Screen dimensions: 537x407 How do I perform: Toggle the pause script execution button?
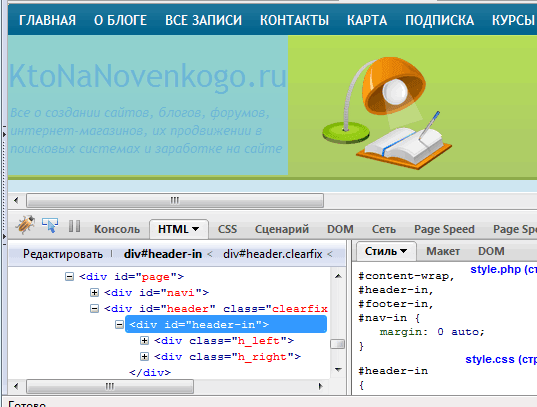coord(74,226)
